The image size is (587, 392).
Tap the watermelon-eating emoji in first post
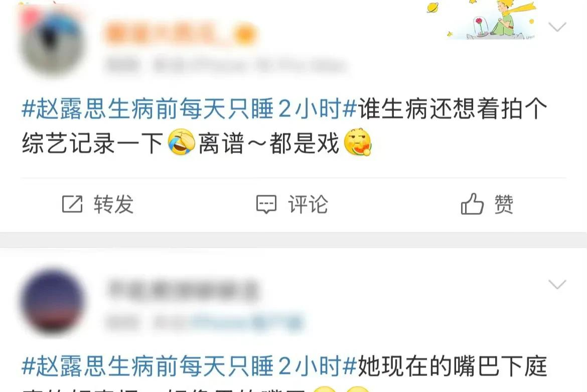[358, 142]
